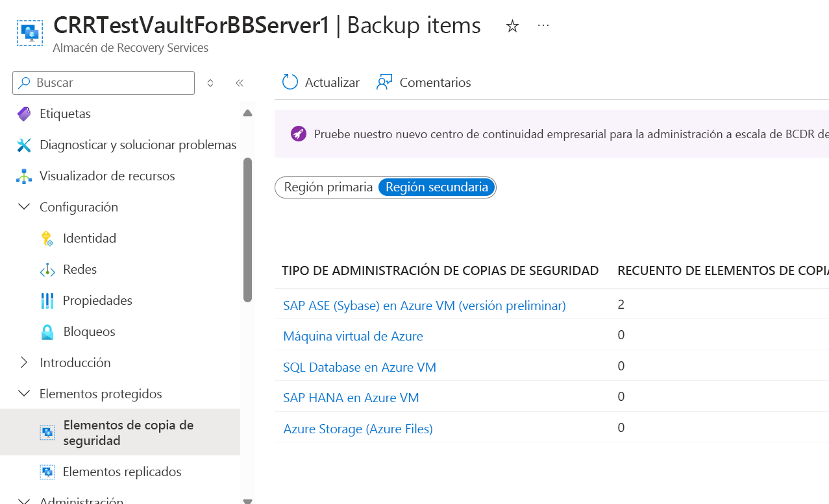
Task: Click the Etiquetas tag icon
Action: pos(24,114)
